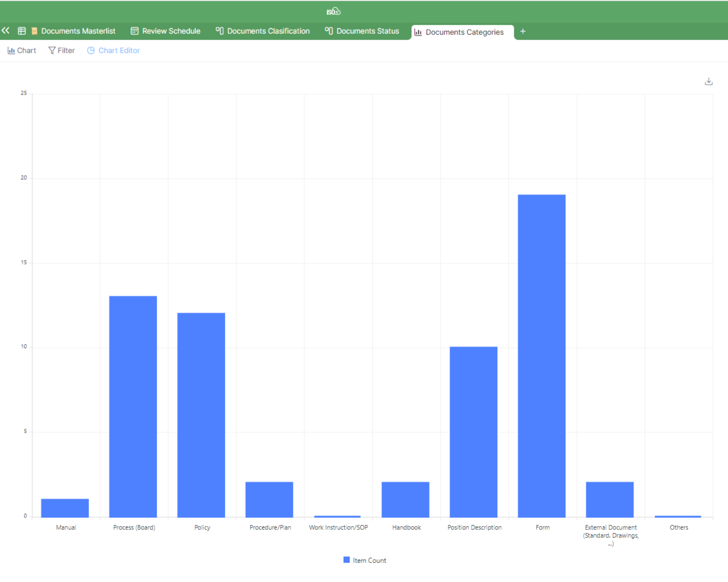Click the Position Description bar
Screen dimensions: 728x582
(473, 432)
